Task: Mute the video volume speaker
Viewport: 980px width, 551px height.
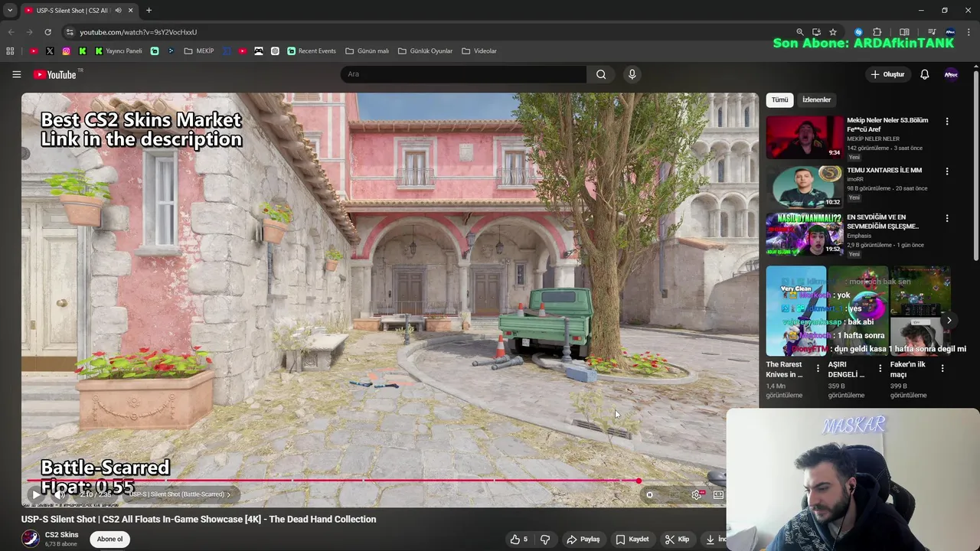Action: pyautogui.click(x=60, y=494)
